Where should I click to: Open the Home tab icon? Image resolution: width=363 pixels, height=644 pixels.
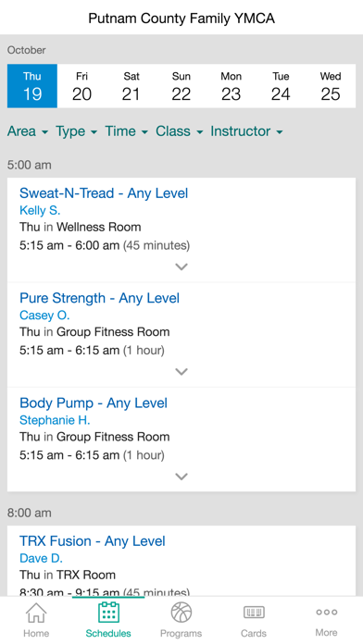pyautogui.click(x=36, y=613)
